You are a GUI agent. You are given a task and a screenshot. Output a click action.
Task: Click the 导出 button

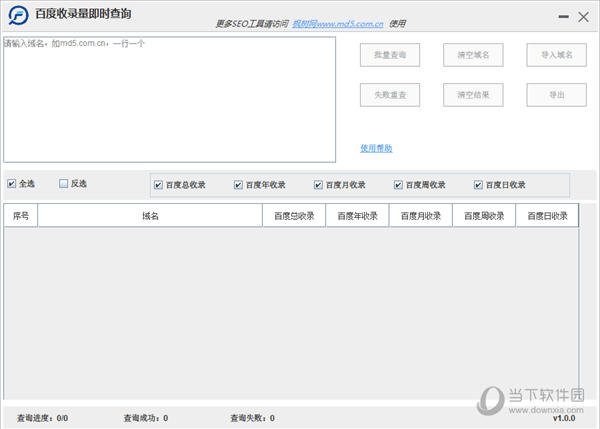pyautogui.click(x=556, y=95)
